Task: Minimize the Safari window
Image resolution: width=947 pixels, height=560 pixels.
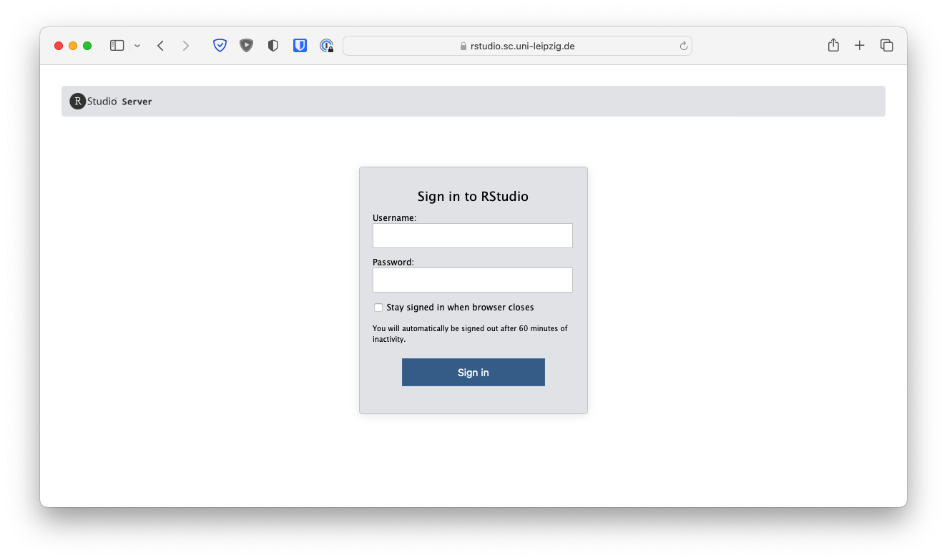Action: coord(73,46)
